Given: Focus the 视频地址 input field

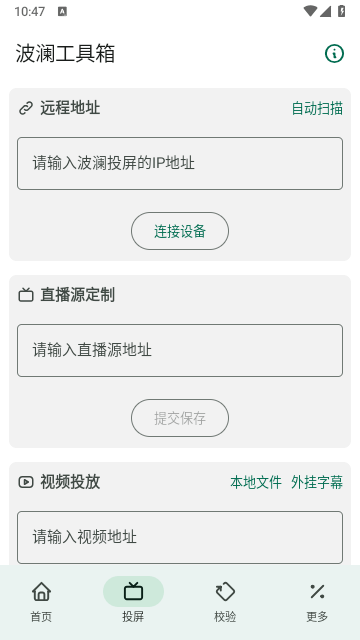Looking at the screenshot, I should pyautogui.click(x=180, y=537).
